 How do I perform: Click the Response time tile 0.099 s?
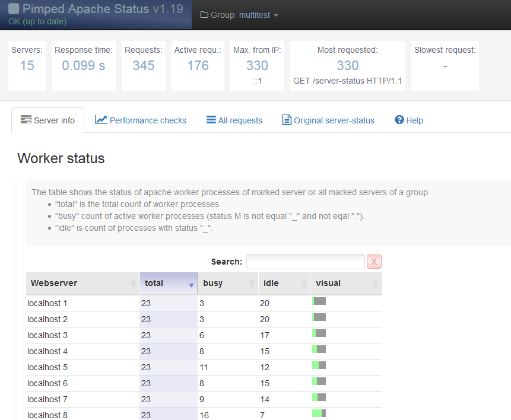(84, 65)
